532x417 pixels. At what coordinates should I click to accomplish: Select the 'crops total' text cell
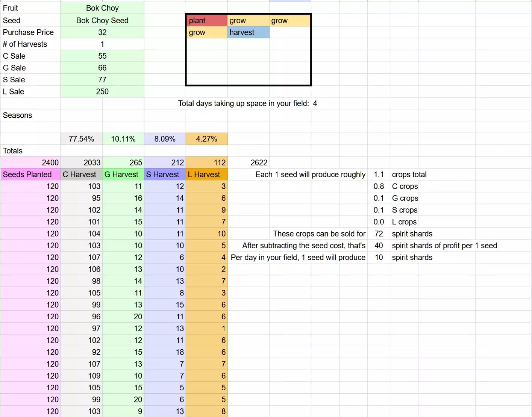[409, 174]
